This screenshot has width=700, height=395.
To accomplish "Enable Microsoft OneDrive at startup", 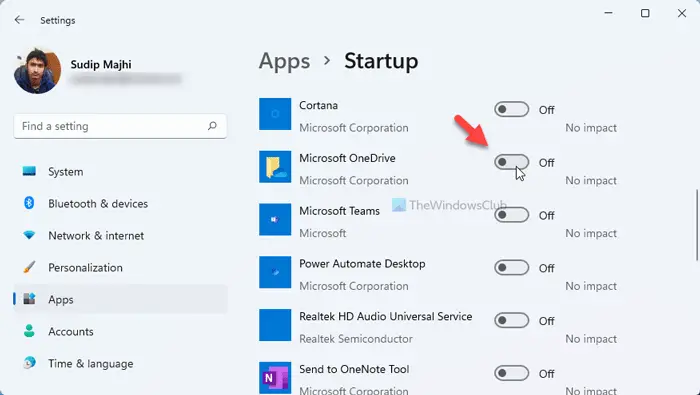I will point(512,162).
